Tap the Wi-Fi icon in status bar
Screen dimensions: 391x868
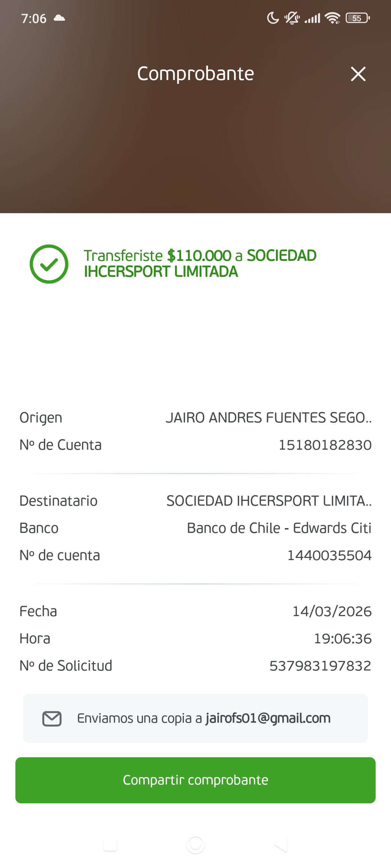(x=332, y=18)
